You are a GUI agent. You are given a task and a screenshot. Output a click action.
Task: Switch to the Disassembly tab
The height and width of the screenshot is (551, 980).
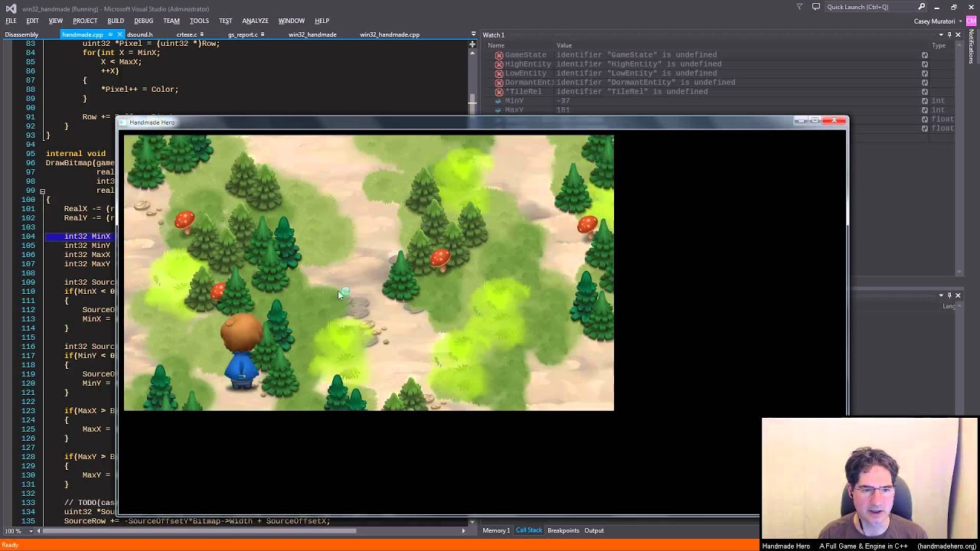click(21, 34)
